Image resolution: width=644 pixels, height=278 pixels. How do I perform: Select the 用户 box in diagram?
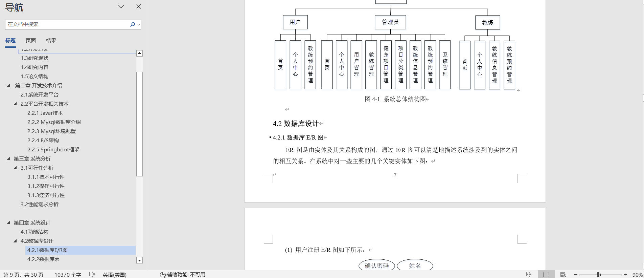coord(295,22)
